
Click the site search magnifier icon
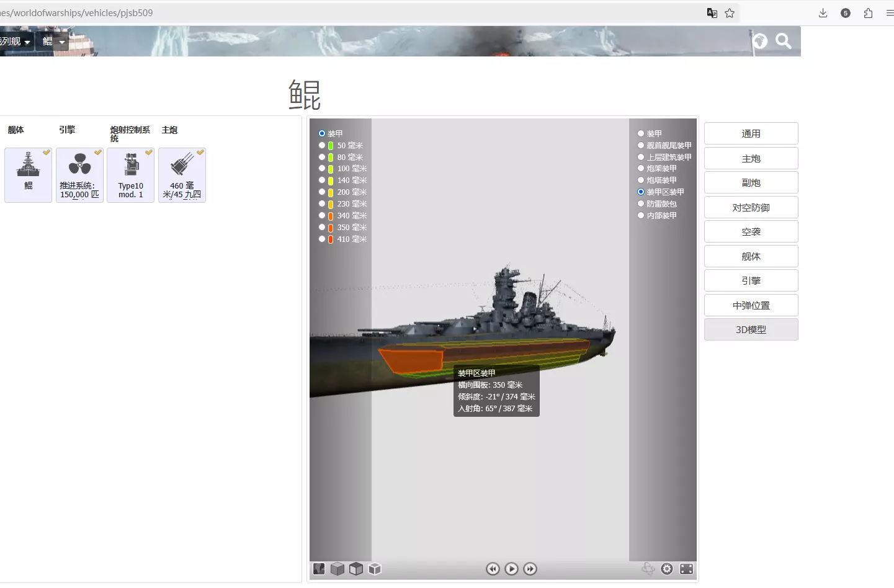784,41
